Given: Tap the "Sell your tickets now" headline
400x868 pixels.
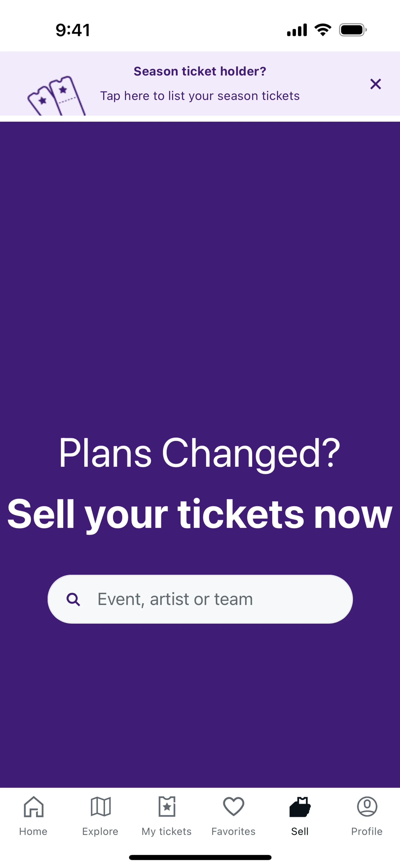Looking at the screenshot, I should [x=200, y=515].
